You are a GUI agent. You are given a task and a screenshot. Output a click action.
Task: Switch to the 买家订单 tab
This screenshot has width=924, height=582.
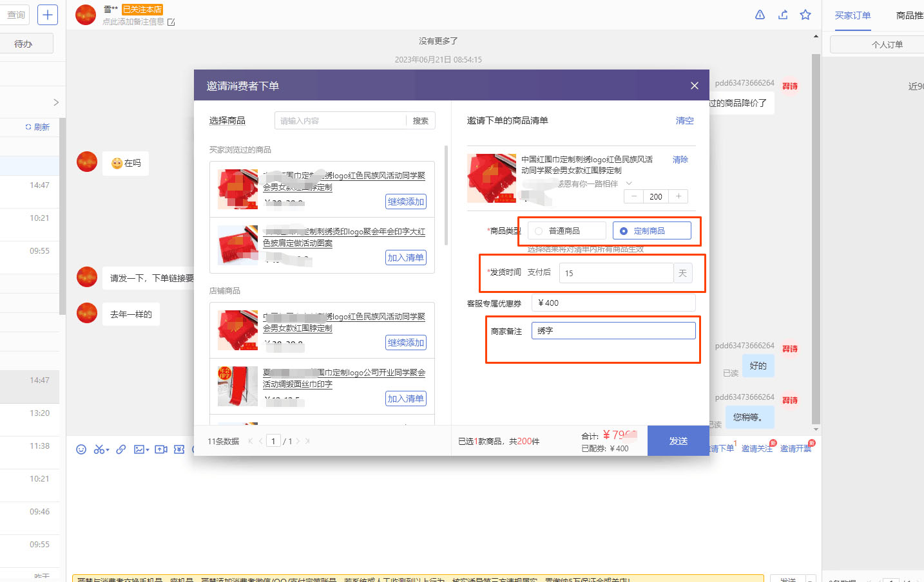852,14
